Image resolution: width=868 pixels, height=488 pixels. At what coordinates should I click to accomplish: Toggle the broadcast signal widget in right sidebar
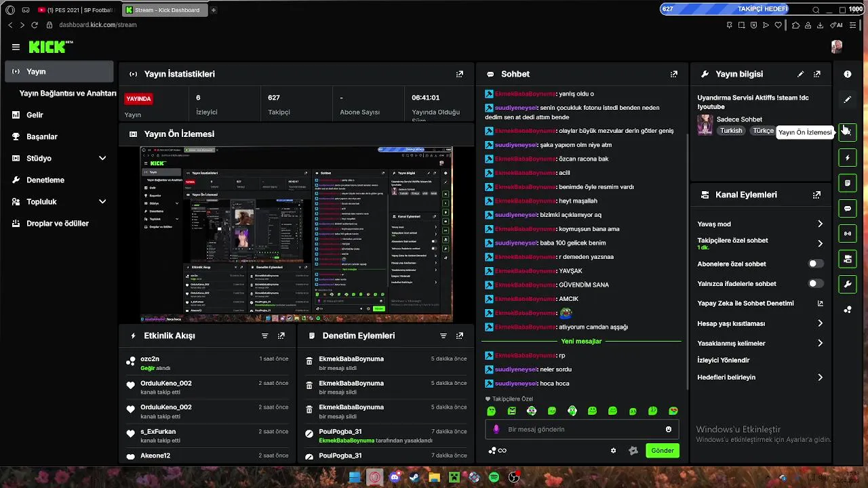pos(848,234)
